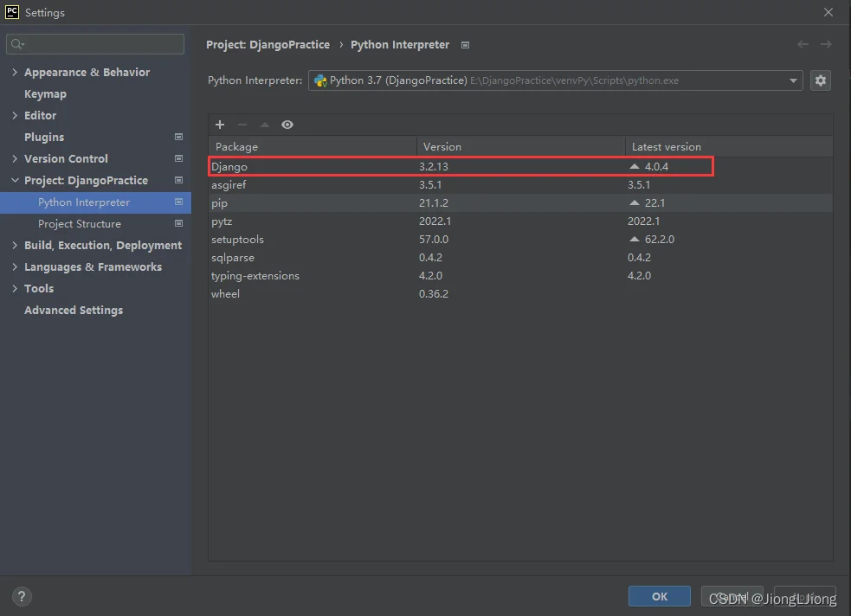Click the Plugins row project-level icon
This screenshot has height=616, width=851.
[178, 138]
